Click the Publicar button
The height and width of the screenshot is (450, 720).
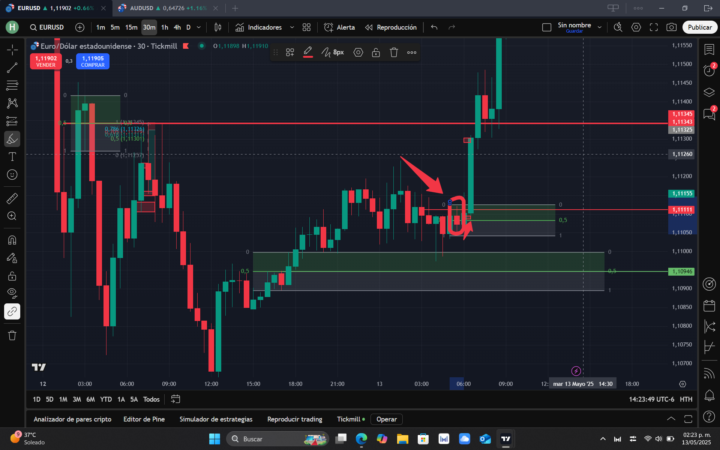point(700,28)
